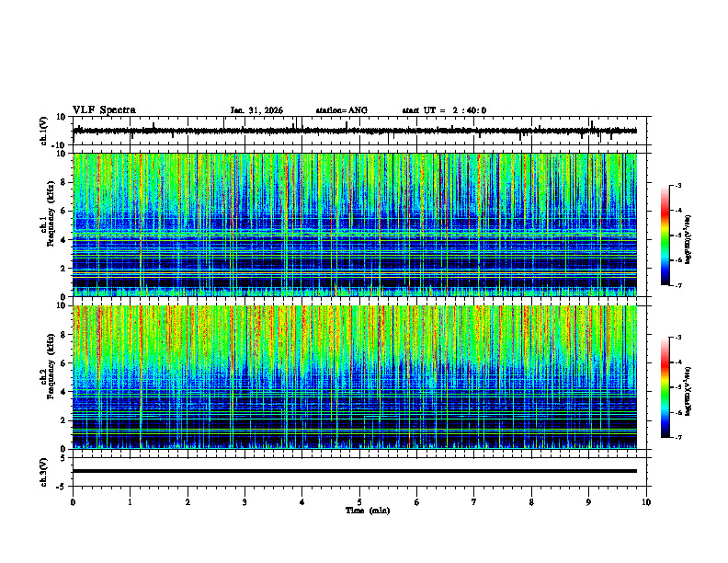Click the "4" kHz tick on ch.2 frequency axis
The width and height of the screenshot is (728, 563).
click(64, 392)
